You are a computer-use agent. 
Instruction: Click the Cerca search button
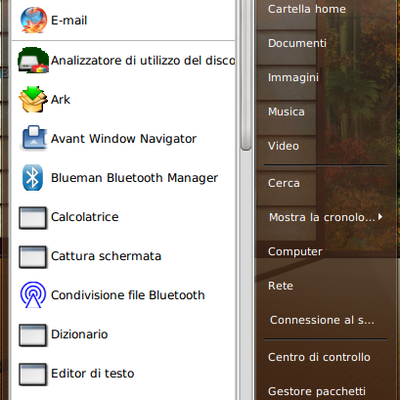[284, 183]
